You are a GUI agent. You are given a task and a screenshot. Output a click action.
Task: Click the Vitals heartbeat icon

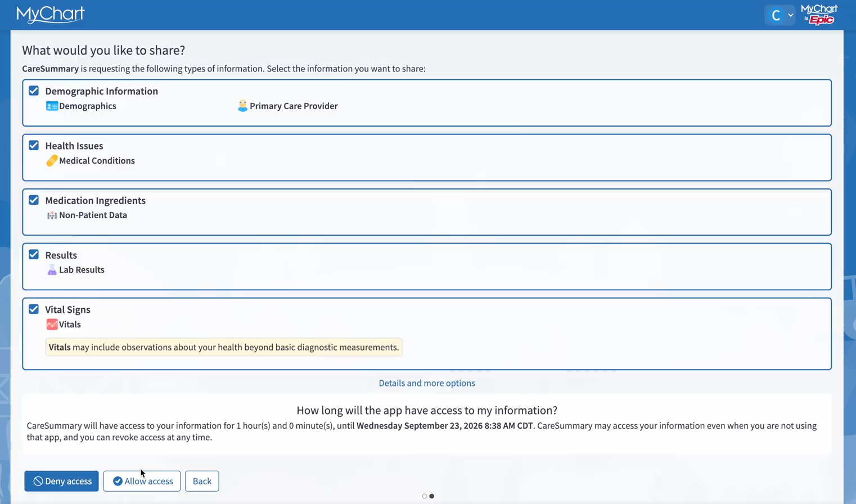pyautogui.click(x=52, y=325)
